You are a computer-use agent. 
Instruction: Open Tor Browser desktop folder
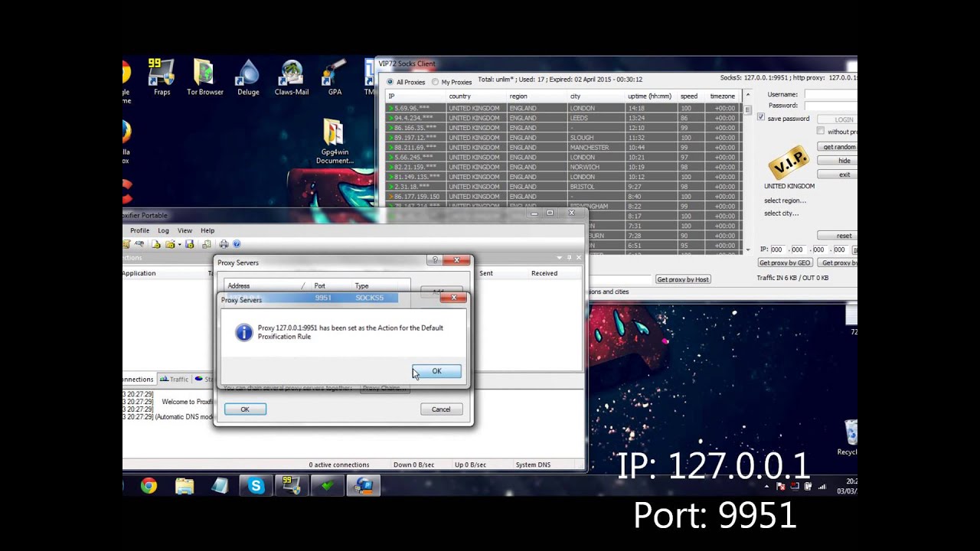(204, 77)
